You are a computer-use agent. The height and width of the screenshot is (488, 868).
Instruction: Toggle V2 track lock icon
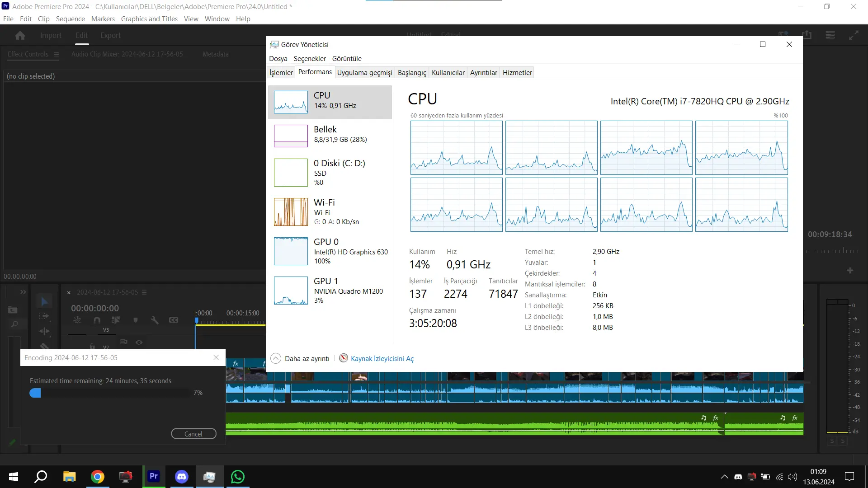pyautogui.click(x=92, y=347)
